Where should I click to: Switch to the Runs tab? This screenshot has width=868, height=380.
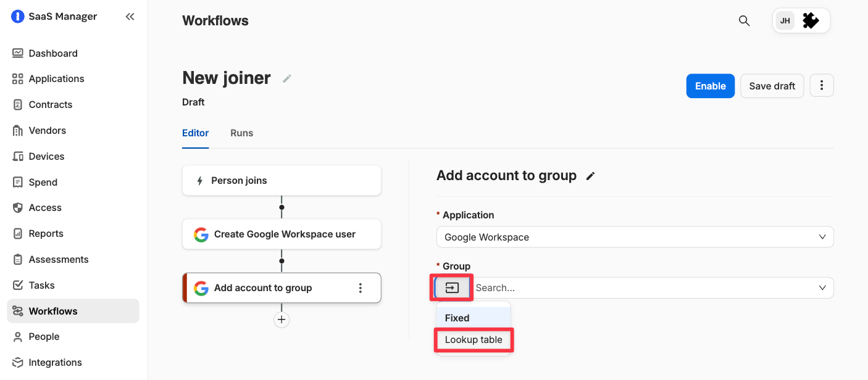(242, 133)
